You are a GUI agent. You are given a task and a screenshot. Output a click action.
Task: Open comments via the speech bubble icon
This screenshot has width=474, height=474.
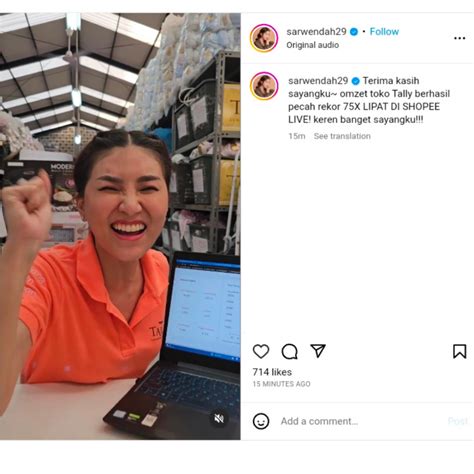tap(289, 351)
